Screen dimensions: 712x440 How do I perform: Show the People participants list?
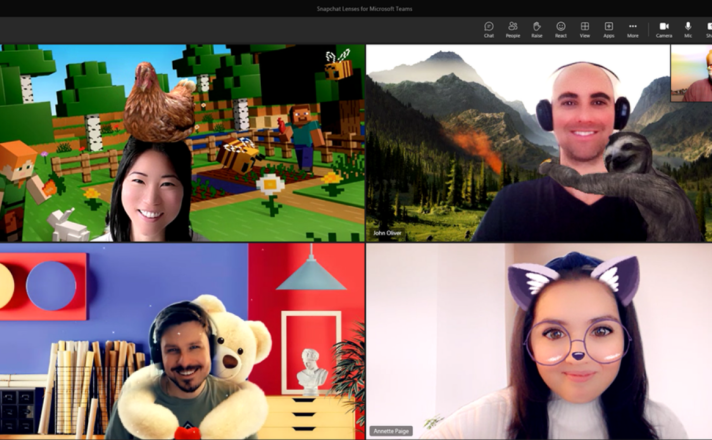tap(513, 30)
